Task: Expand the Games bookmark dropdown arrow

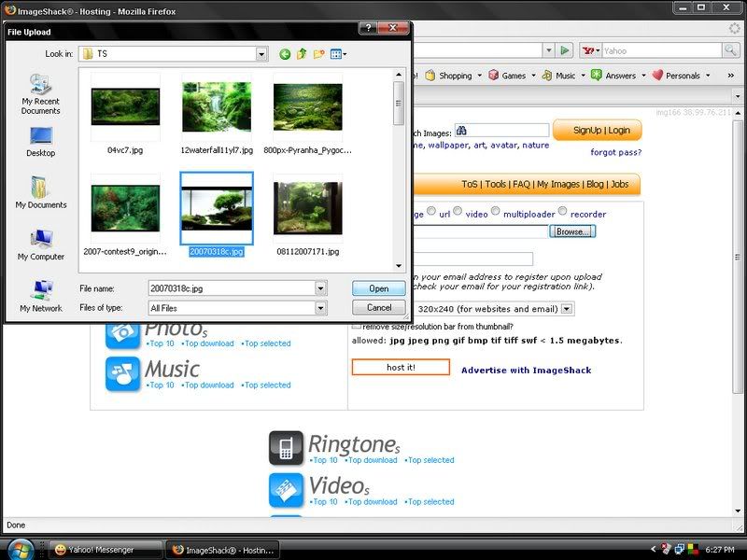Action: [533, 76]
